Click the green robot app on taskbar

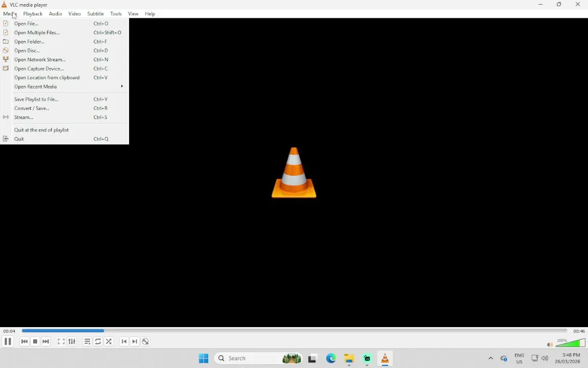point(367,358)
